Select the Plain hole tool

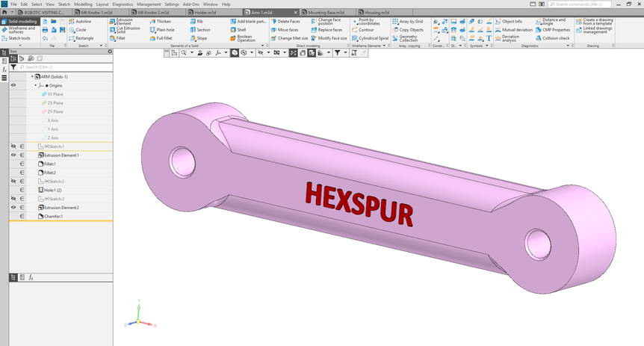point(162,30)
